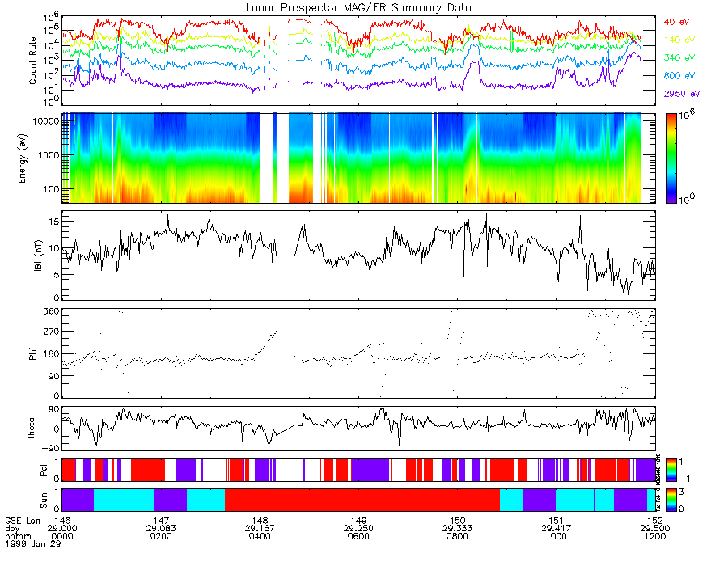Click the 'Sun' axis label

point(43,501)
